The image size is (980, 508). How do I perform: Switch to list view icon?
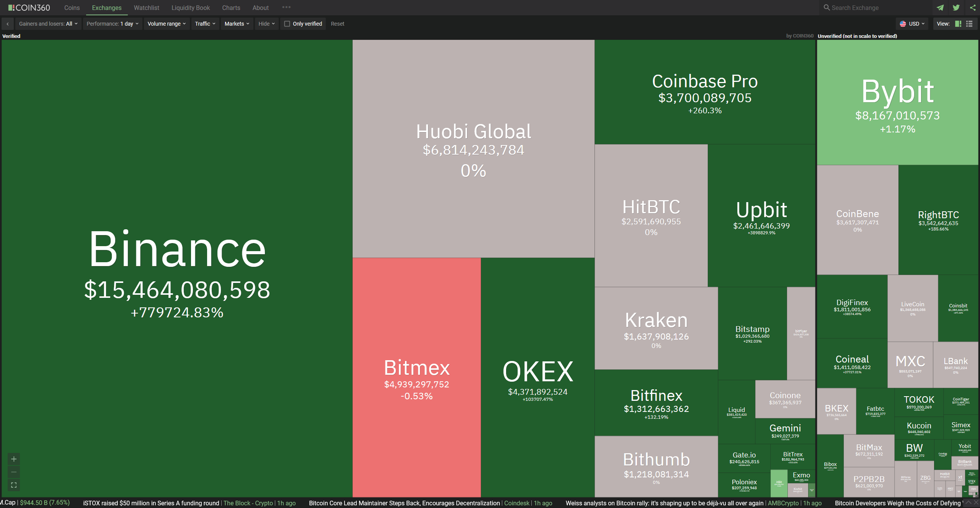pyautogui.click(x=969, y=24)
